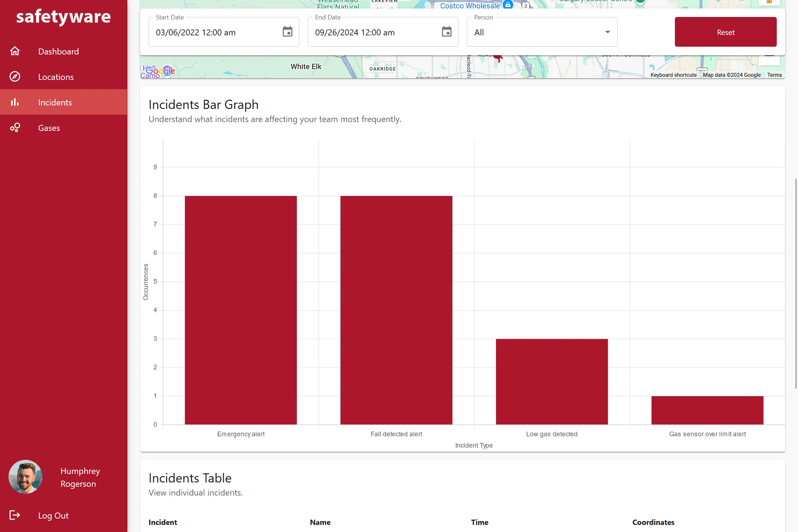Click 'Map data ©2024 Google' text

(x=731, y=75)
